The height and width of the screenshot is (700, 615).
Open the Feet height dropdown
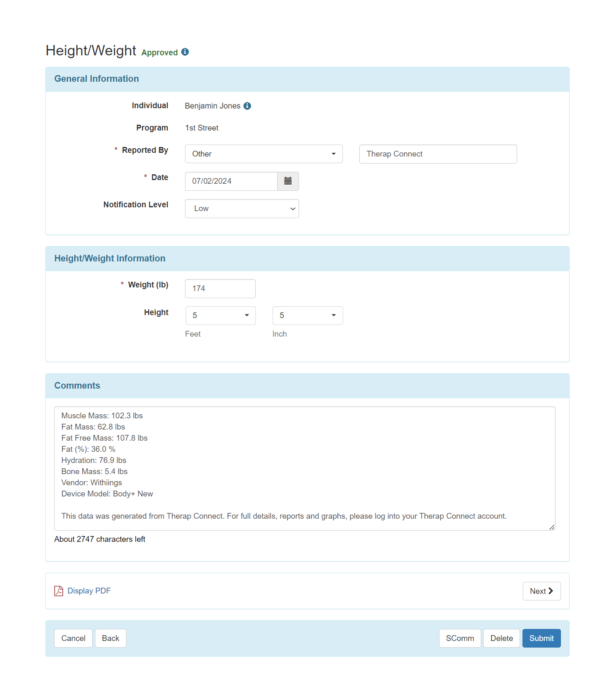tap(221, 316)
